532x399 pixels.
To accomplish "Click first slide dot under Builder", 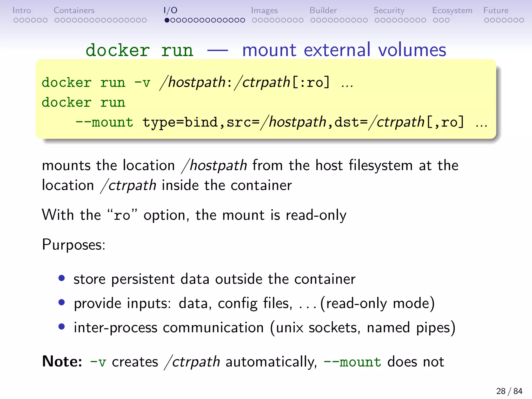I will click(313, 20).
